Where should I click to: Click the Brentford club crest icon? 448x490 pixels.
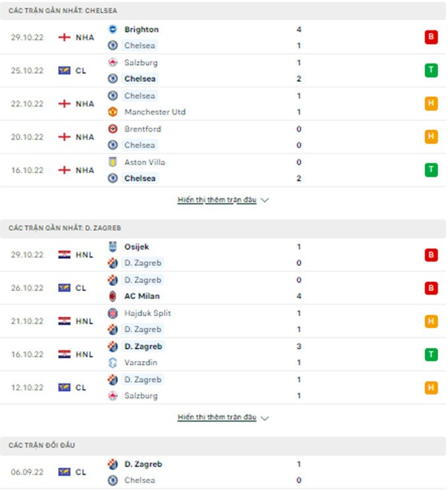[113, 129]
